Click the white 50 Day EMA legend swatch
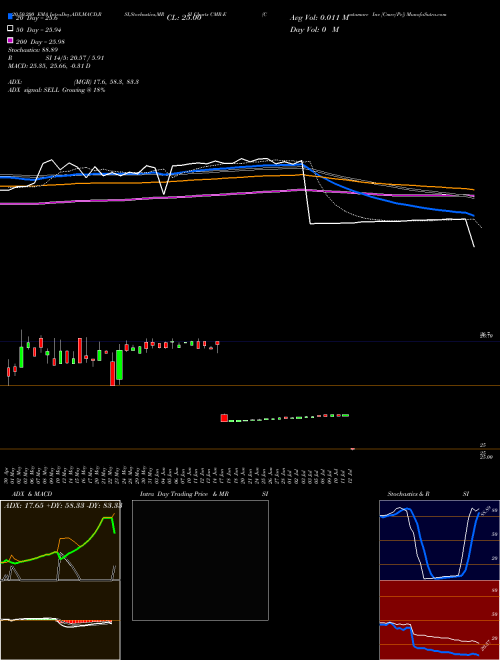The width and height of the screenshot is (500, 660). [11, 29]
